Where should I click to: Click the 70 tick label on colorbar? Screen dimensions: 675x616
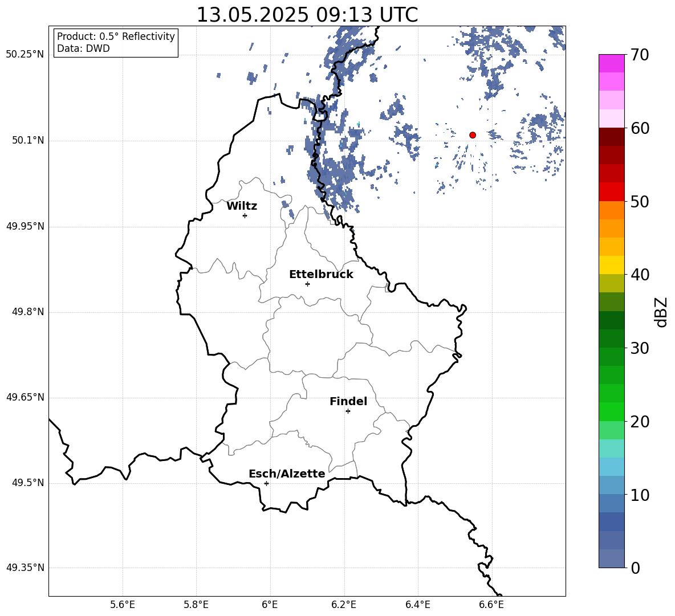click(x=640, y=55)
